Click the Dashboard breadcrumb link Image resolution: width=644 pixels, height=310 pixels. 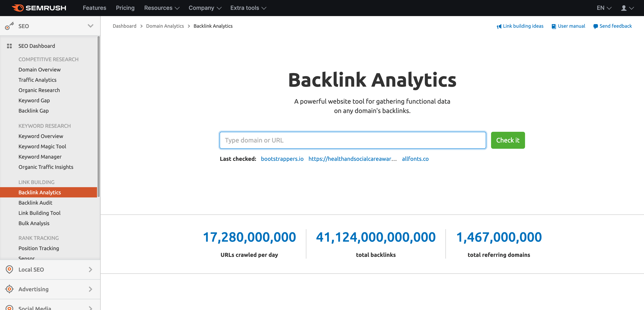(125, 26)
